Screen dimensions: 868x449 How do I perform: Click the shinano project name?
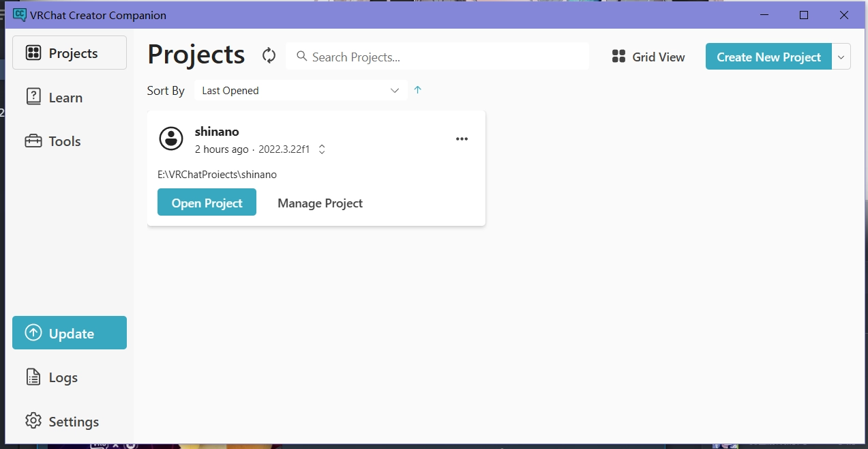click(217, 132)
